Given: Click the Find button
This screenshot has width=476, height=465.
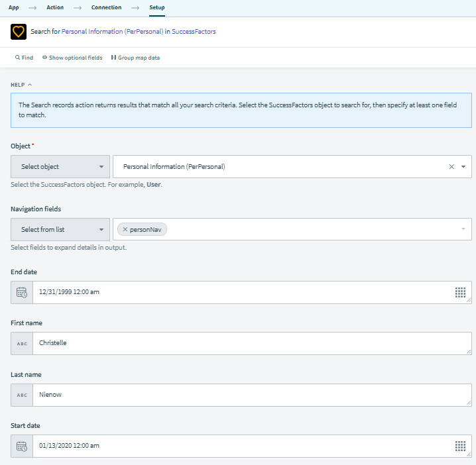Looking at the screenshot, I should click(24, 58).
